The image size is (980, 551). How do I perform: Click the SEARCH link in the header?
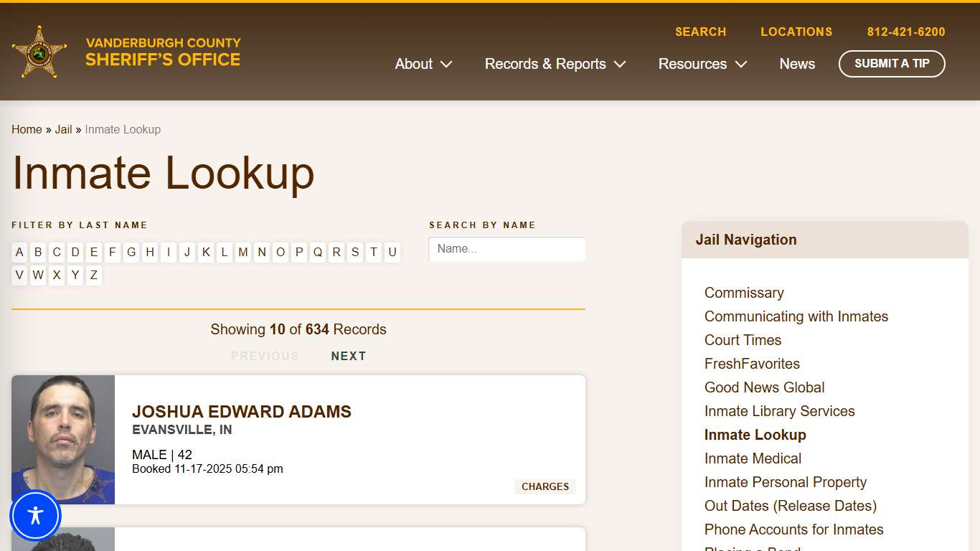[700, 32]
